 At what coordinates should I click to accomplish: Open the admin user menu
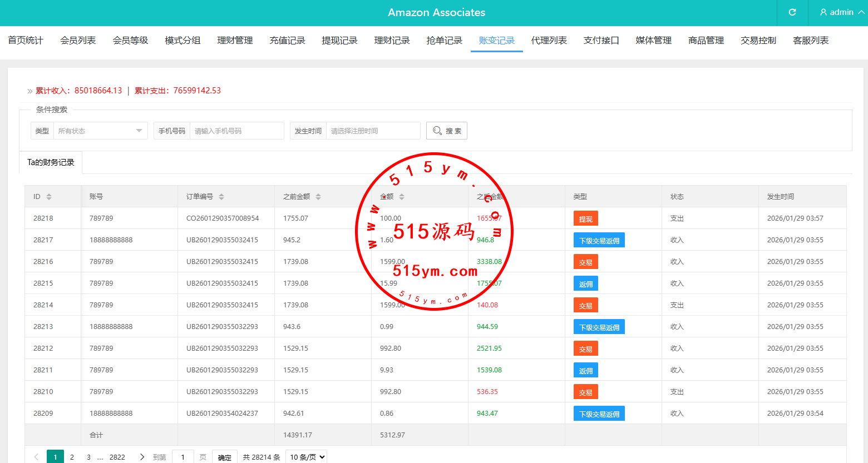click(841, 12)
